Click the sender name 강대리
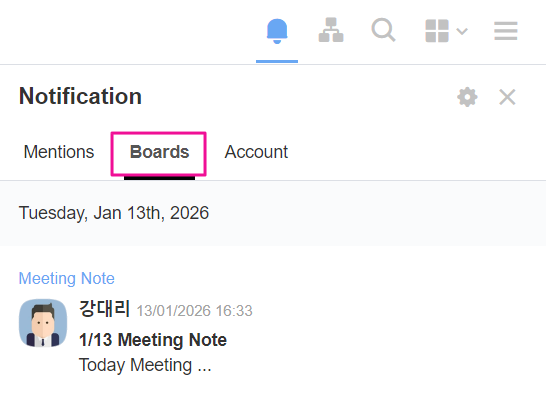 click(x=104, y=309)
